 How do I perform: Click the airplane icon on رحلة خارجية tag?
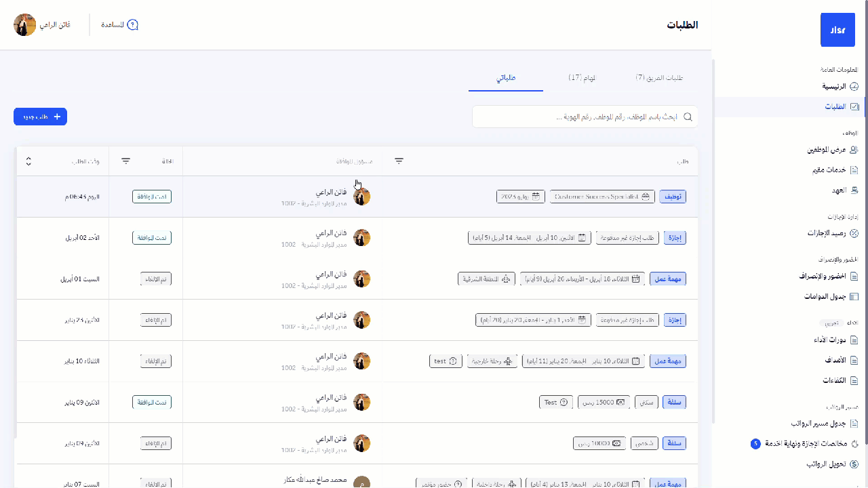(x=508, y=361)
